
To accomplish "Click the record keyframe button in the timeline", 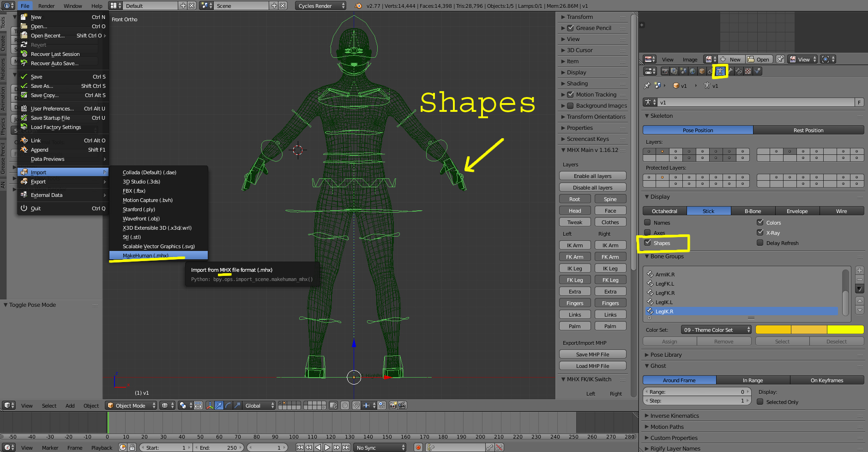I will 418,447.
